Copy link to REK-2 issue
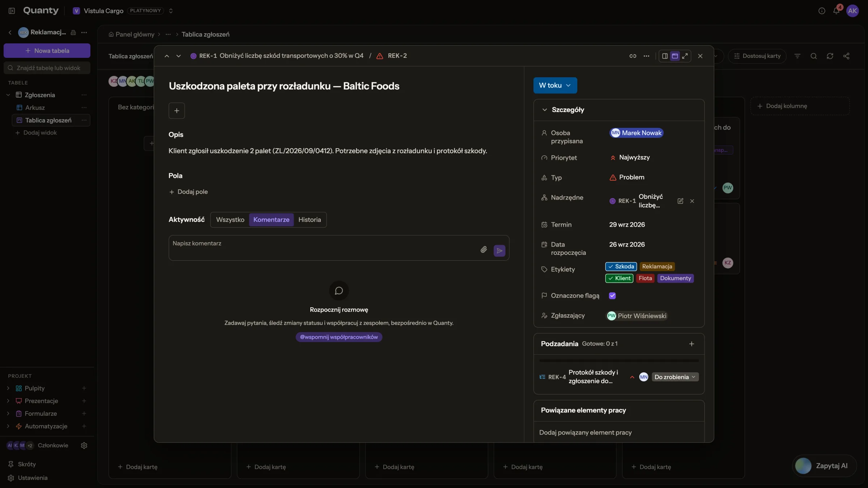868x488 pixels. click(633, 56)
